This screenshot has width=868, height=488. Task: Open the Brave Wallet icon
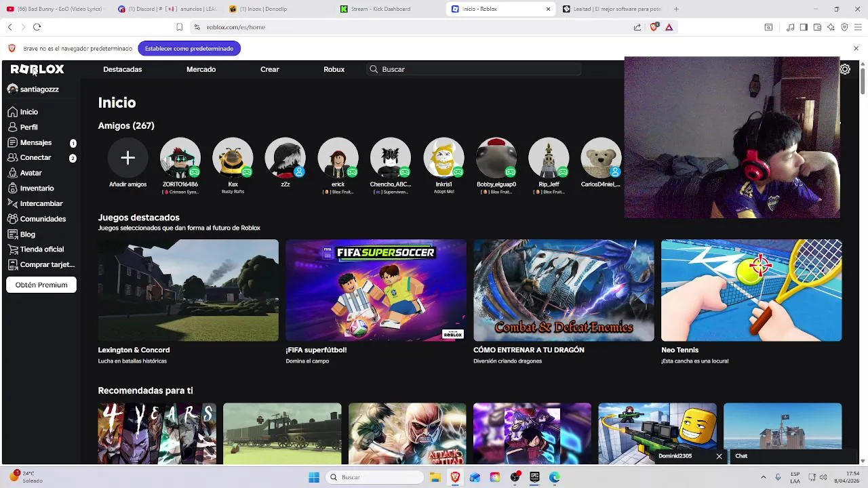817,27
